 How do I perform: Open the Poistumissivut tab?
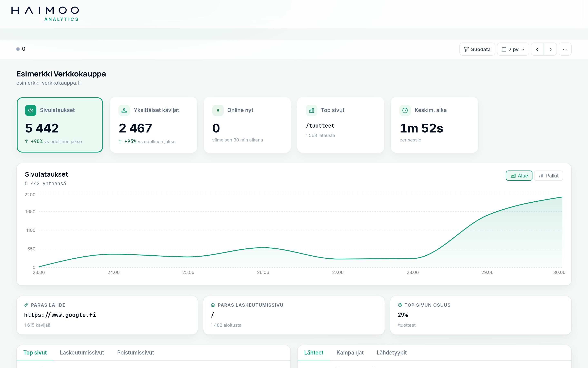(136, 353)
